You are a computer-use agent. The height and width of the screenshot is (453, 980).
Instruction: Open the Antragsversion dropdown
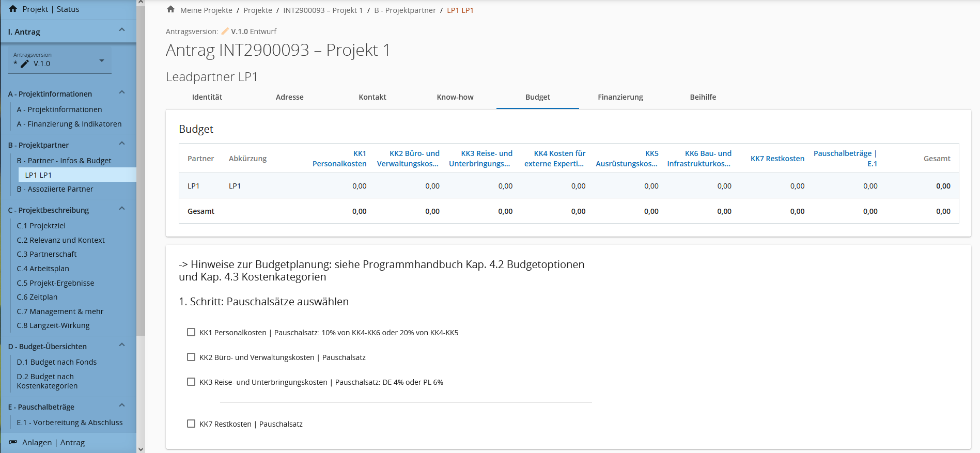(x=101, y=61)
